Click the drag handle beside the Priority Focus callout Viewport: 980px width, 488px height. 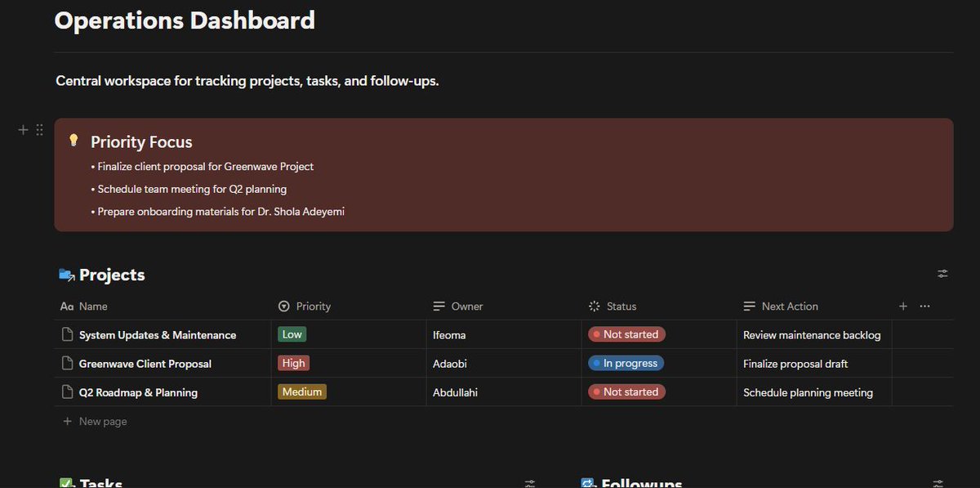[39, 130]
